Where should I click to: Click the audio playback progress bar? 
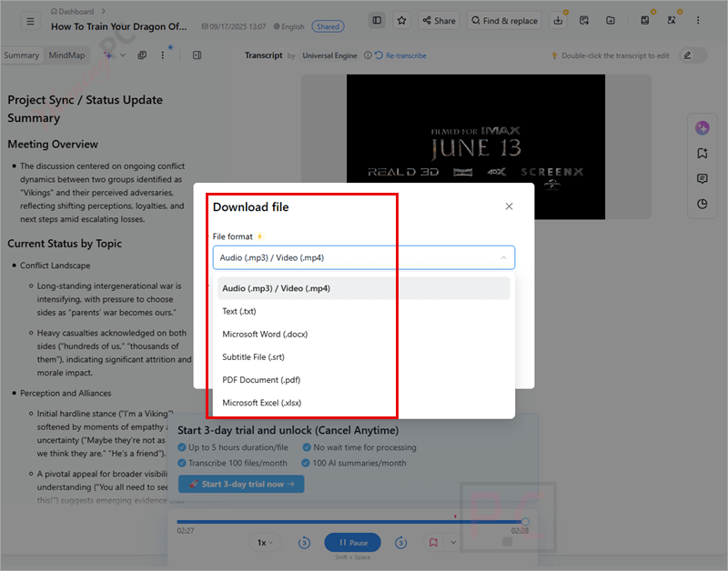click(351, 522)
